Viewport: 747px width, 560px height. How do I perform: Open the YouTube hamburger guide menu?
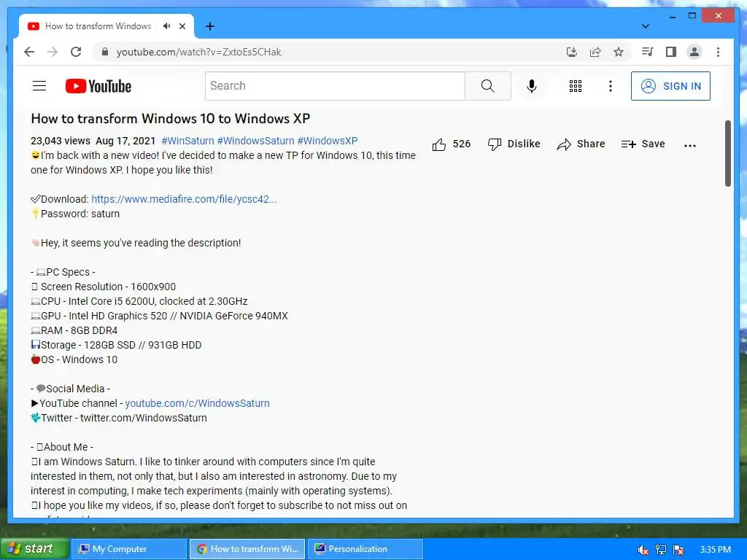point(39,86)
